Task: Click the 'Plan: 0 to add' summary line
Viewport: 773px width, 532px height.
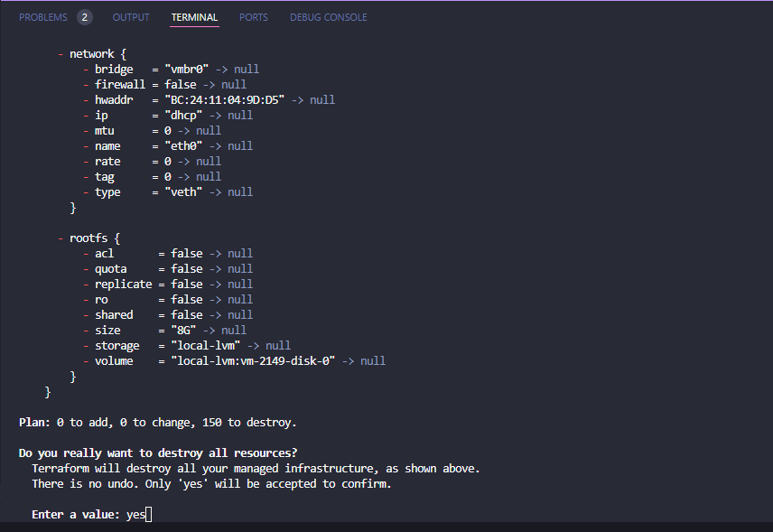Action: pyautogui.click(x=157, y=422)
